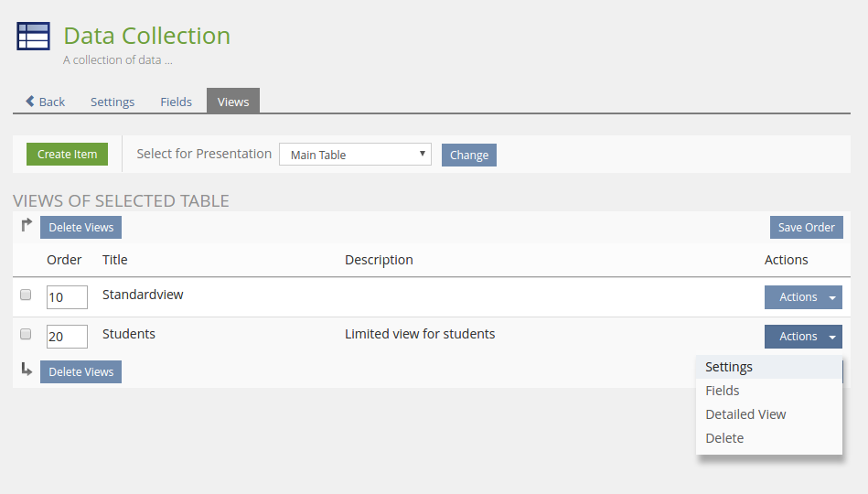This screenshot has width=868, height=494.
Task: Click the bottom select-all arrow icon
Action: pos(27,370)
